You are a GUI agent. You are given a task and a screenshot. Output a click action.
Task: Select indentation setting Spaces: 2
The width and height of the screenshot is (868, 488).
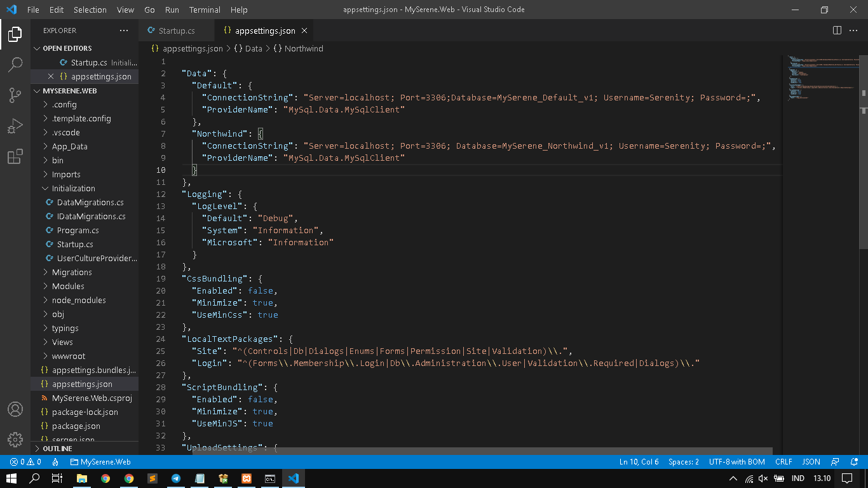point(682,462)
